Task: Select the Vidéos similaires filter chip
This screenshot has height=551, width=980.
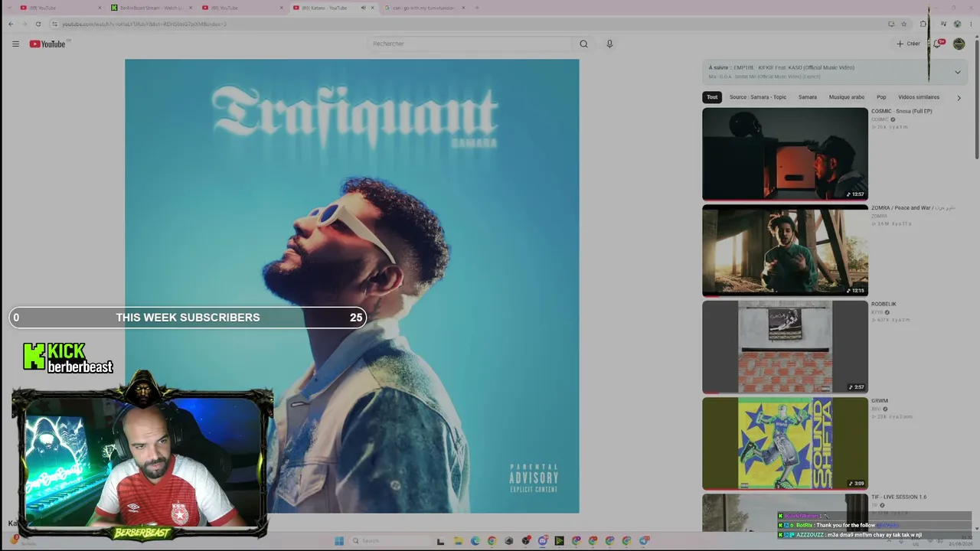Action: 919,97
